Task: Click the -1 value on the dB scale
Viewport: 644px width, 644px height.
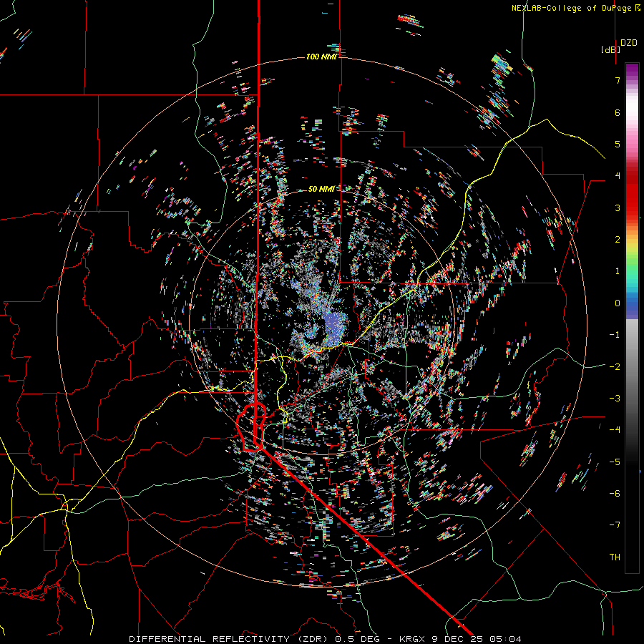Action: point(615,335)
